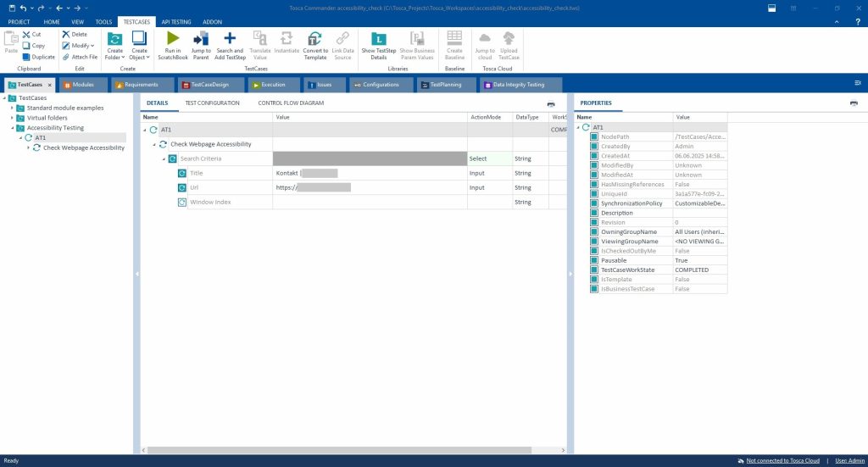
Task: Click the Pausable property value True
Action: pos(699,260)
